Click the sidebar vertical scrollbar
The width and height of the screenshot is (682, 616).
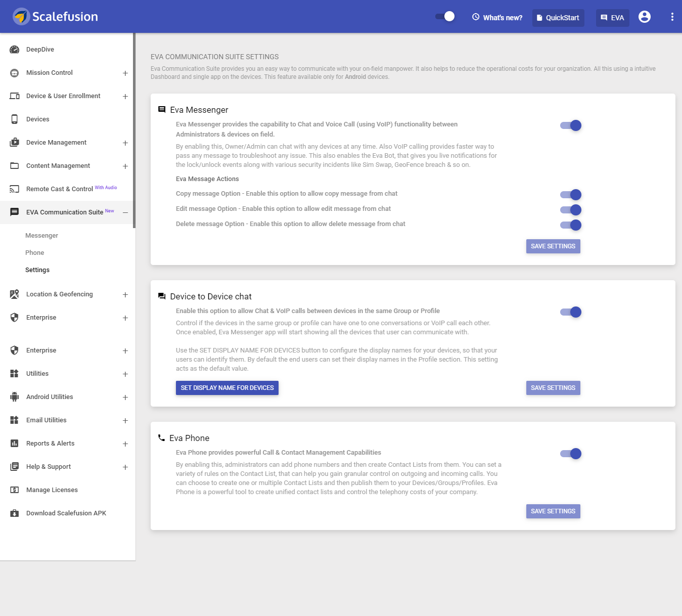click(134, 130)
